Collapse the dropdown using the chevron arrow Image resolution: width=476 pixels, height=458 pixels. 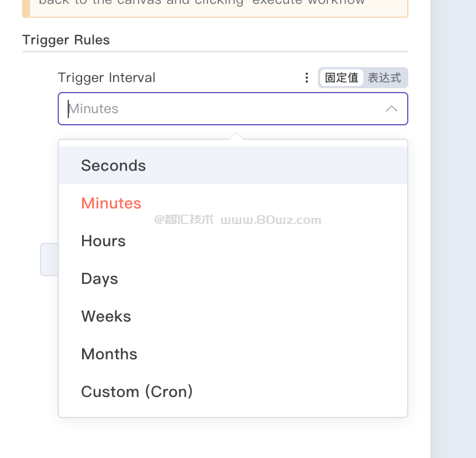tap(392, 109)
